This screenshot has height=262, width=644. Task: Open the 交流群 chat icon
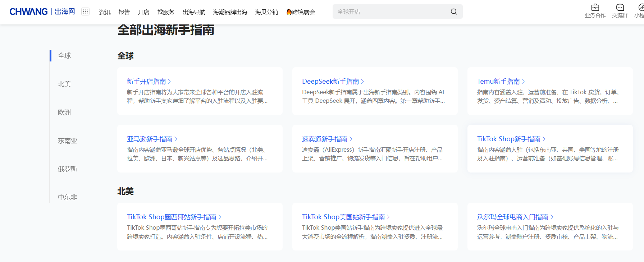click(620, 8)
